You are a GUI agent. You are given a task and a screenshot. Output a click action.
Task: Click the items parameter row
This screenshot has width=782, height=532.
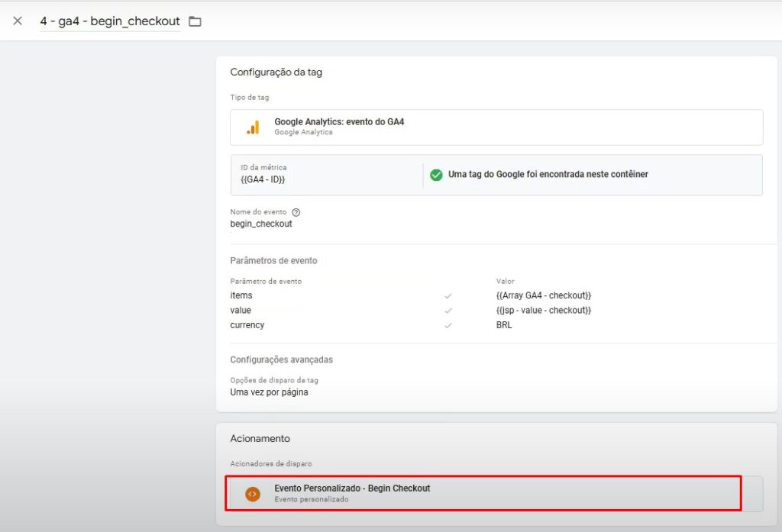(x=410, y=295)
